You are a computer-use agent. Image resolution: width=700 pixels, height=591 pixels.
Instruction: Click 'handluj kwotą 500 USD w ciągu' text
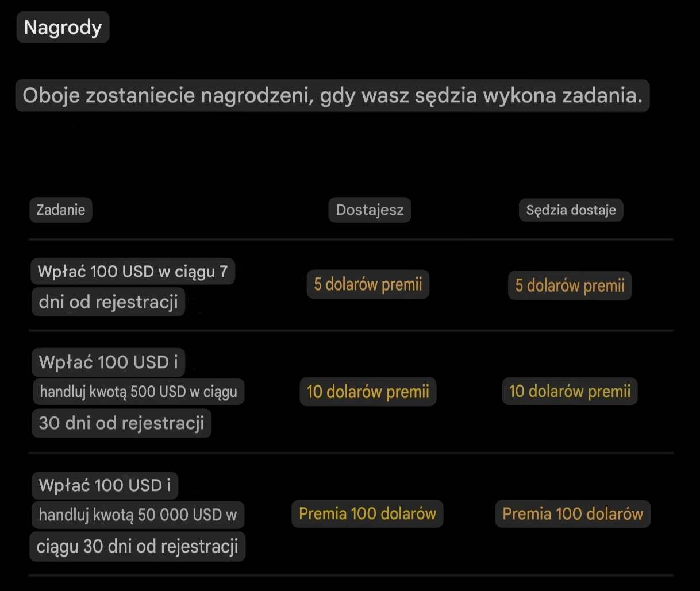click(138, 392)
